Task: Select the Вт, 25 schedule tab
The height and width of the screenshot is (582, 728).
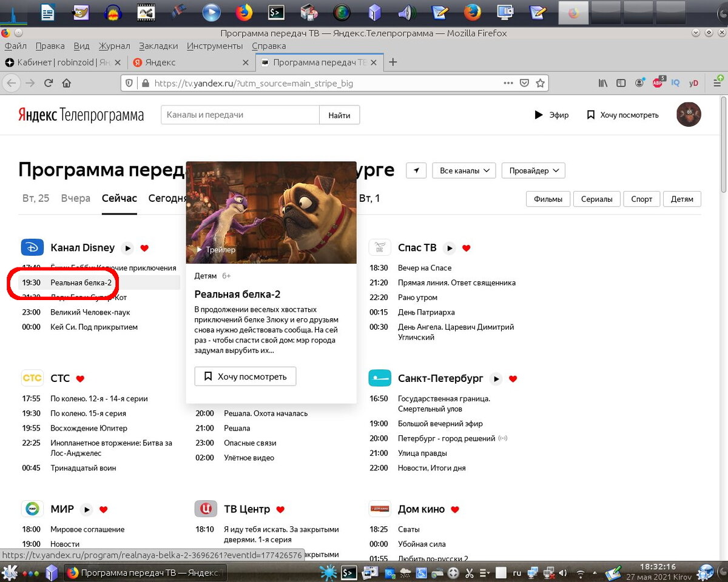Action: [36, 198]
